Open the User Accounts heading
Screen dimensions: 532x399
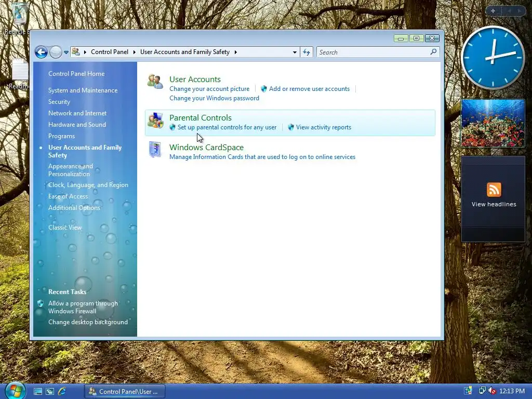coord(195,79)
